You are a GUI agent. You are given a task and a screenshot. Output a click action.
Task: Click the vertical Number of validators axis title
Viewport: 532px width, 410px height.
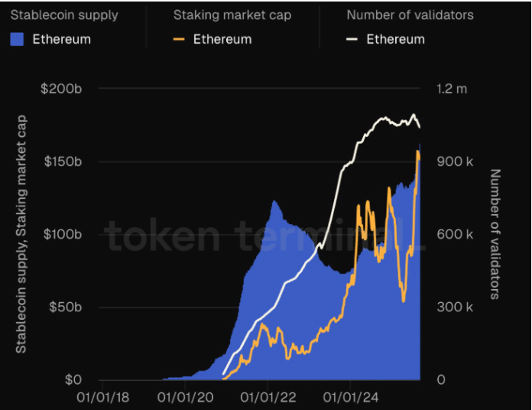[495, 233]
